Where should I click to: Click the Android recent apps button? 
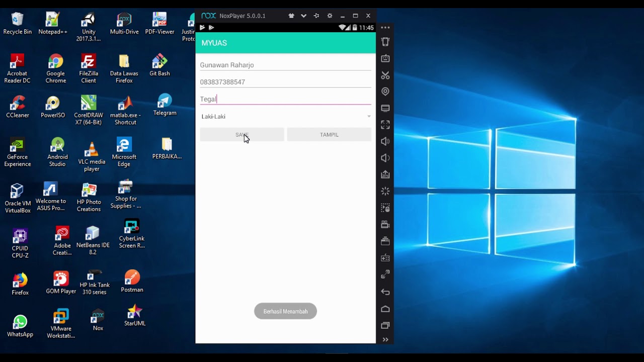385,325
